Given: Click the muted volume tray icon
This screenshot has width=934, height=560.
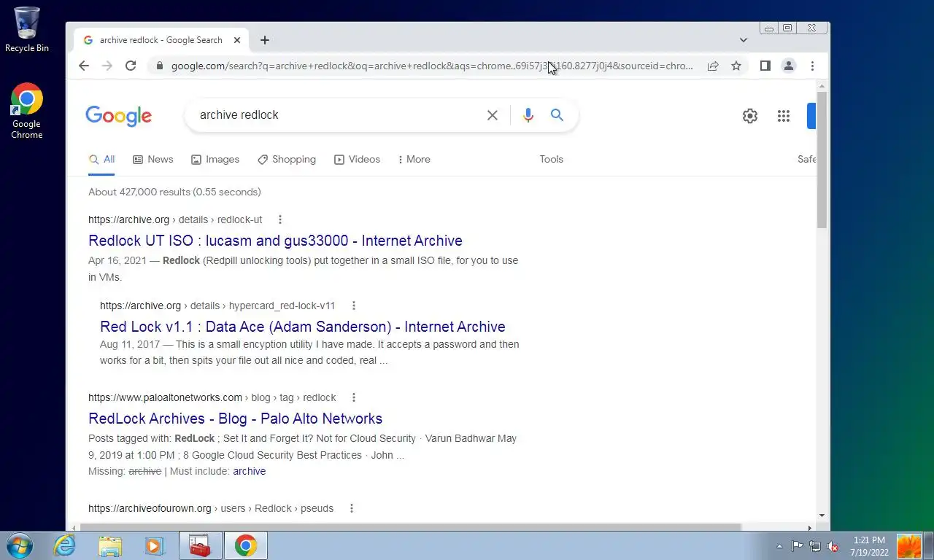Looking at the screenshot, I should click(833, 546).
